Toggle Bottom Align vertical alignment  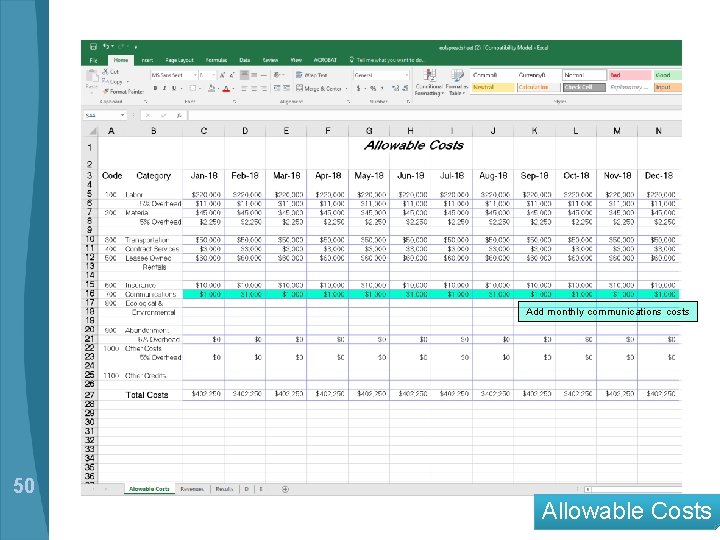264,75
